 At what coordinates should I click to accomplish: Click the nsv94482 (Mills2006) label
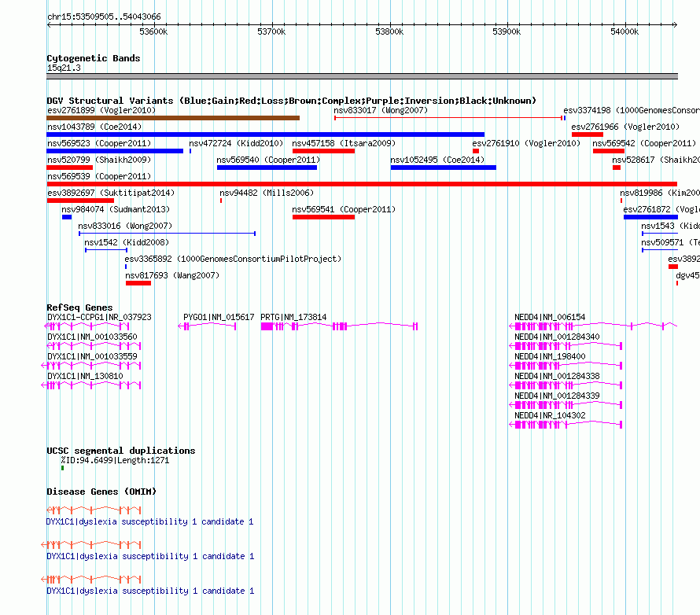pos(267,193)
